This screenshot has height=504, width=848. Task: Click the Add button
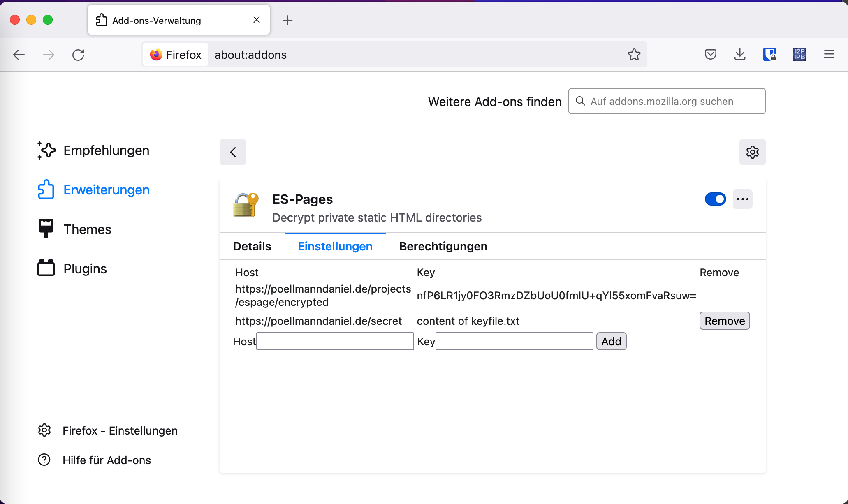(611, 341)
